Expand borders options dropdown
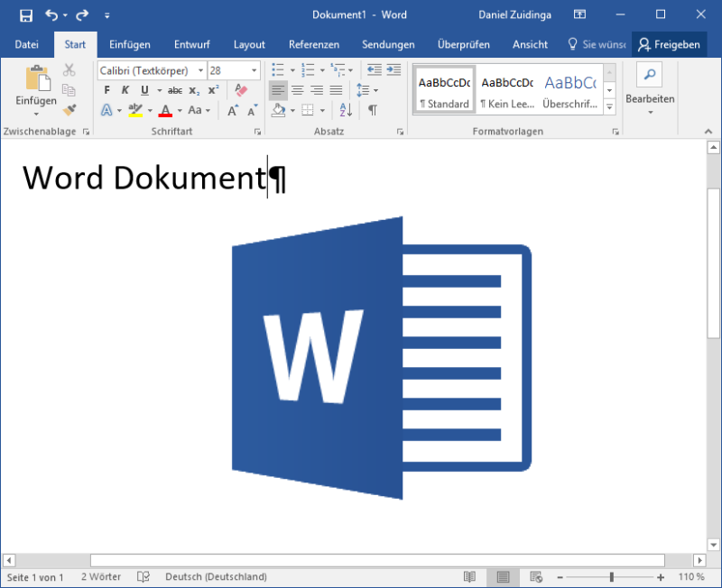 coord(322,110)
